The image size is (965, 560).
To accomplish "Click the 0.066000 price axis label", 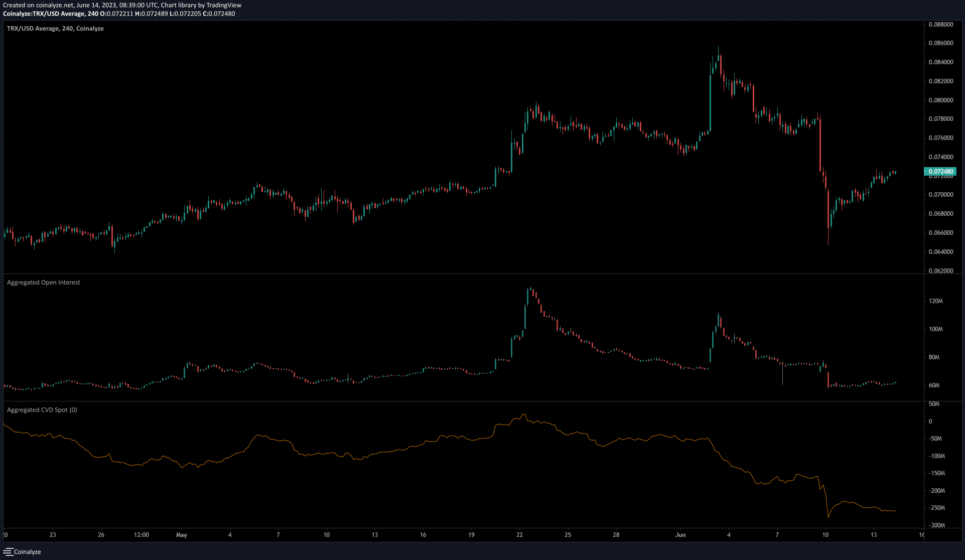I will (x=940, y=233).
